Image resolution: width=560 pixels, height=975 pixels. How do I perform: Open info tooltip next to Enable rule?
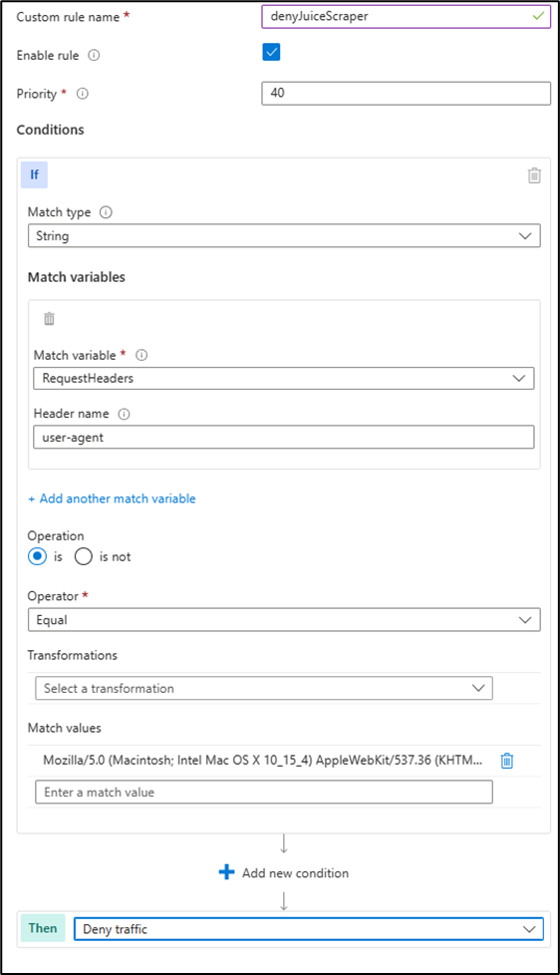pyautogui.click(x=94, y=56)
